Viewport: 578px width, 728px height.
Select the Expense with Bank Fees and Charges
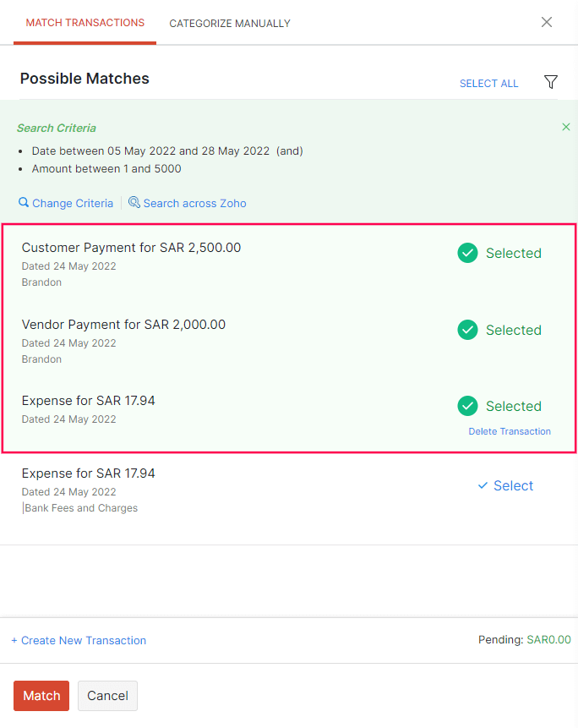(x=504, y=485)
